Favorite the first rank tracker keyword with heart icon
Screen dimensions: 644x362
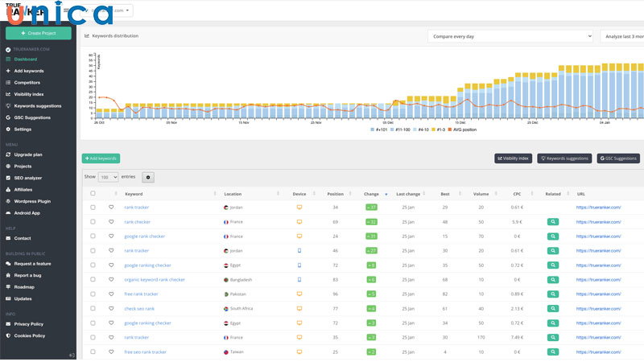pyautogui.click(x=112, y=208)
